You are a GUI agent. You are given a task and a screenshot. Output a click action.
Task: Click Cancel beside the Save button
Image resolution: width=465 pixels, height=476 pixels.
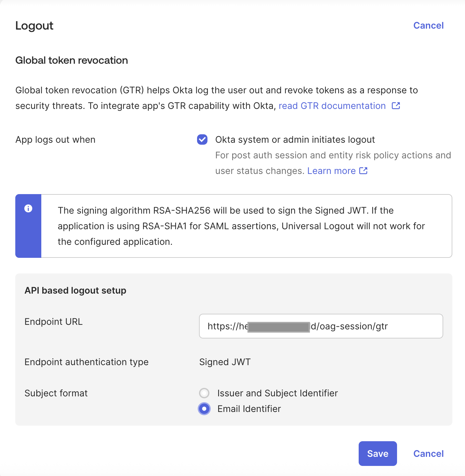click(428, 454)
